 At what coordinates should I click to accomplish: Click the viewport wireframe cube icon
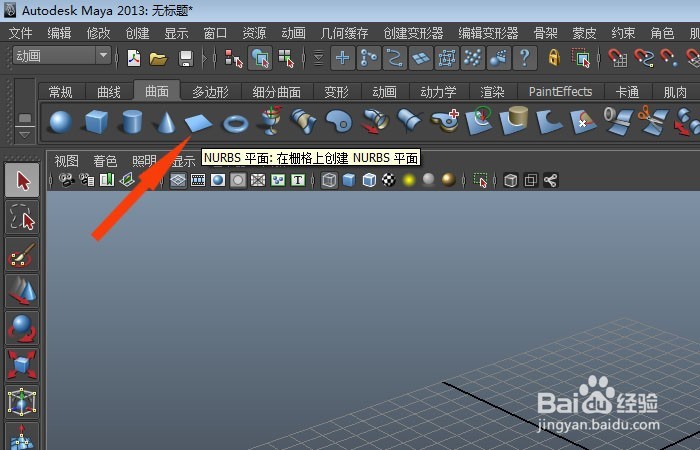(329, 180)
